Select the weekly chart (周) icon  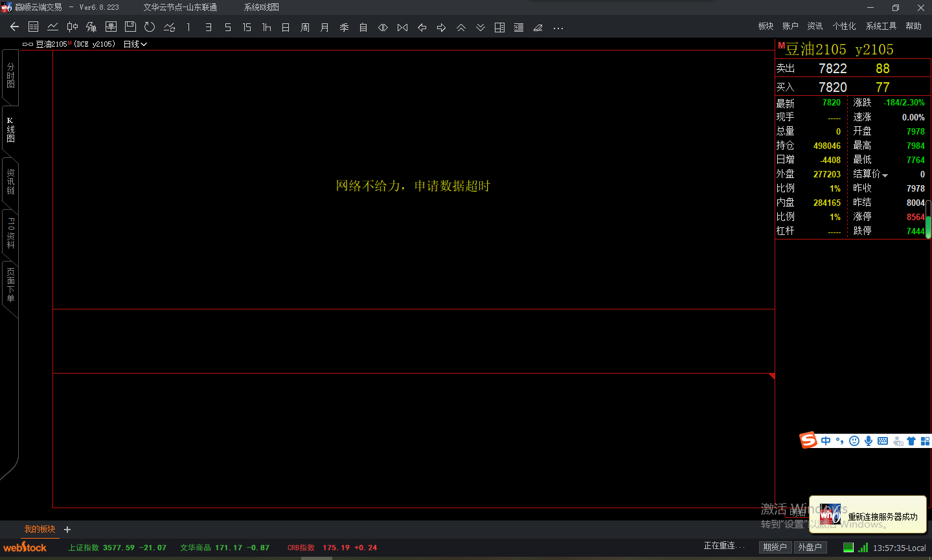(x=304, y=27)
